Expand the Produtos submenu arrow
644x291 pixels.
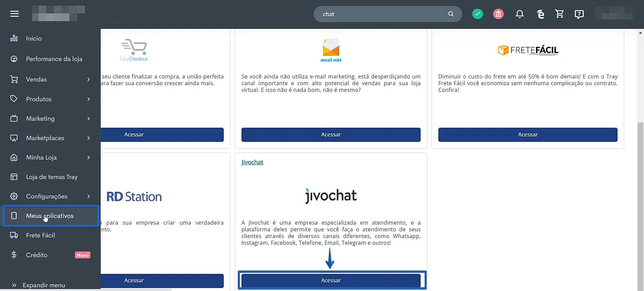pyautogui.click(x=89, y=99)
